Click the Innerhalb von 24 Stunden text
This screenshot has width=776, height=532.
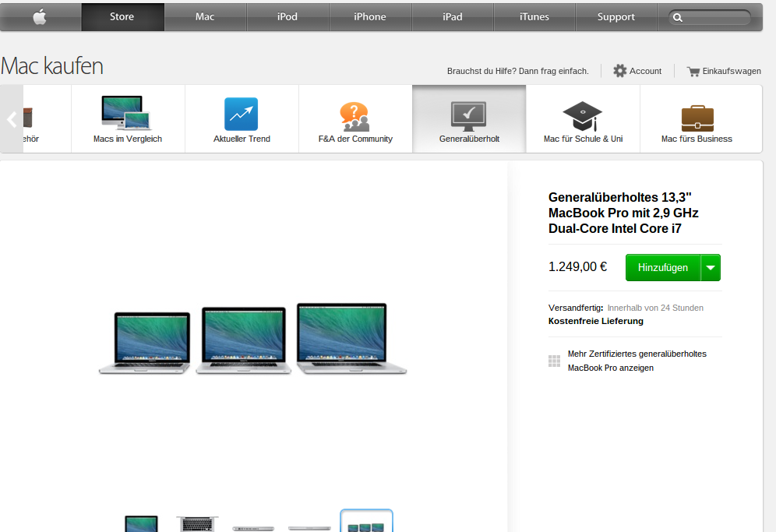point(655,308)
